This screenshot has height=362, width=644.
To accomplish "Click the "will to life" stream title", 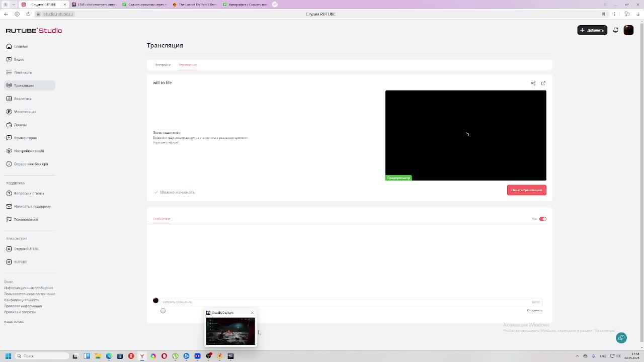I will (x=162, y=82).
